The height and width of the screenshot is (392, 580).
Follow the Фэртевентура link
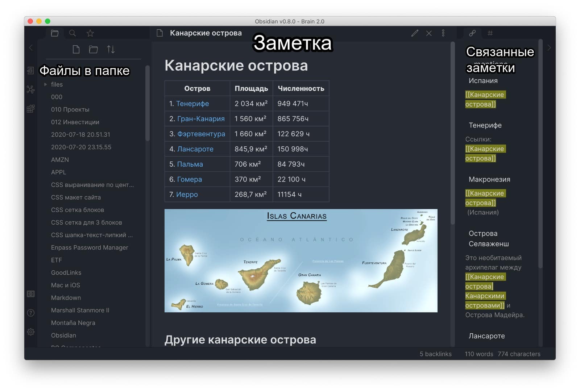coord(201,134)
